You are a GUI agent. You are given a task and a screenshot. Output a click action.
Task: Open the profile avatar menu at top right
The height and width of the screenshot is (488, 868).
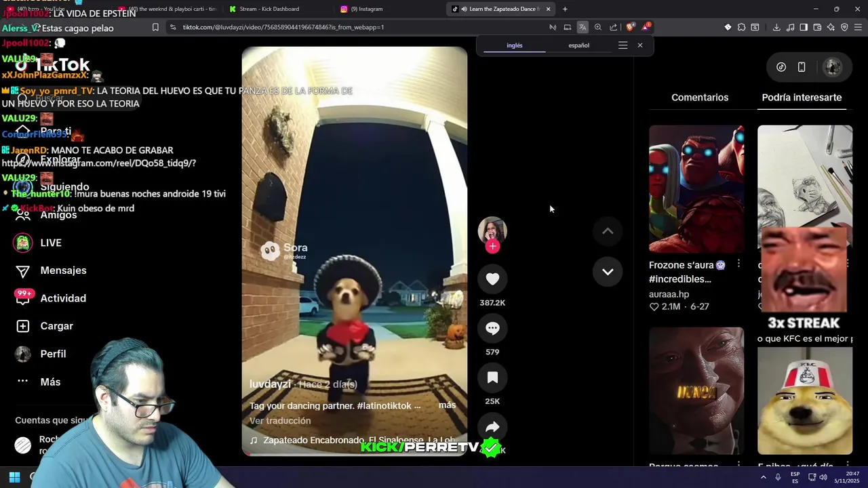click(832, 67)
